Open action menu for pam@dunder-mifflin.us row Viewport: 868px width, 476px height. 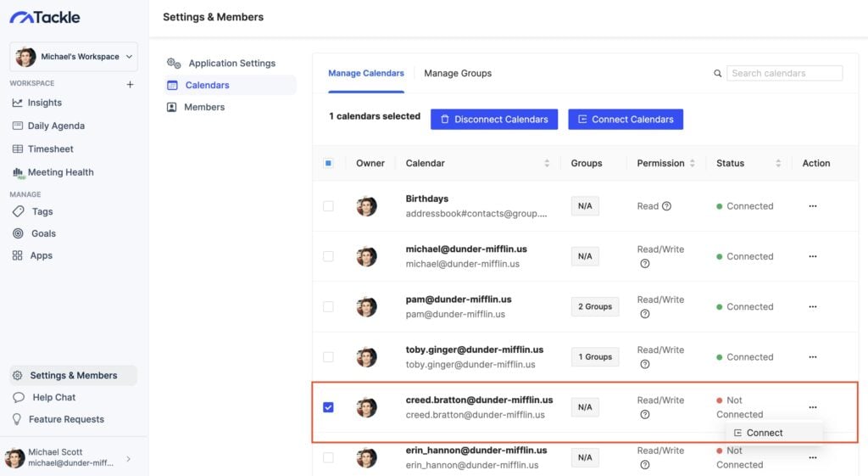813,306
